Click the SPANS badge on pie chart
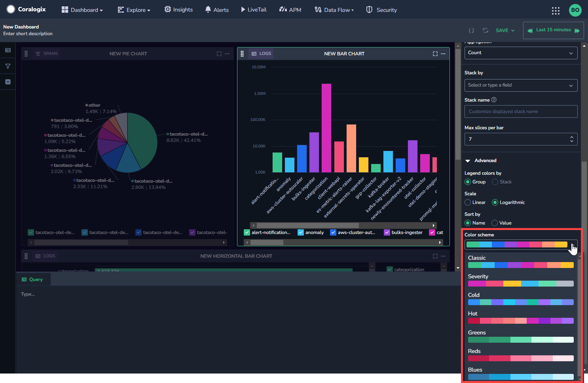 (x=47, y=54)
